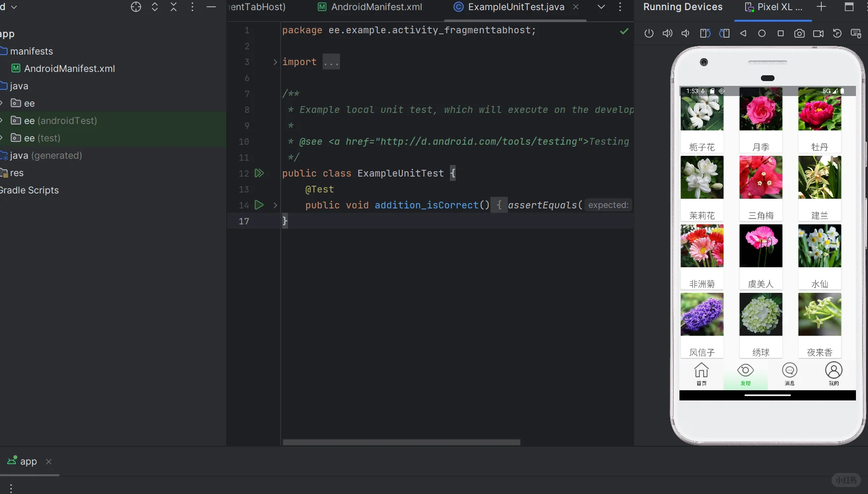Start screen recording of the device
Viewport: 868px width, 494px height.
818,33
